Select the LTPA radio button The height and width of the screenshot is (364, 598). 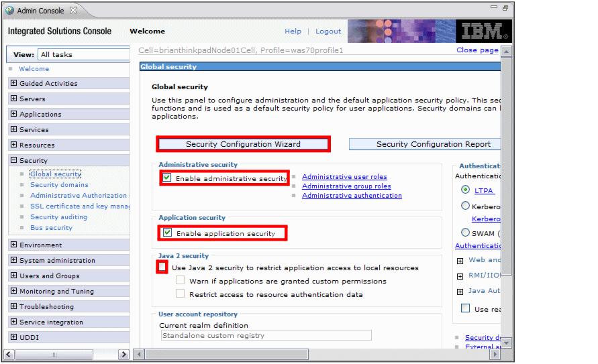(x=465, y=189)
